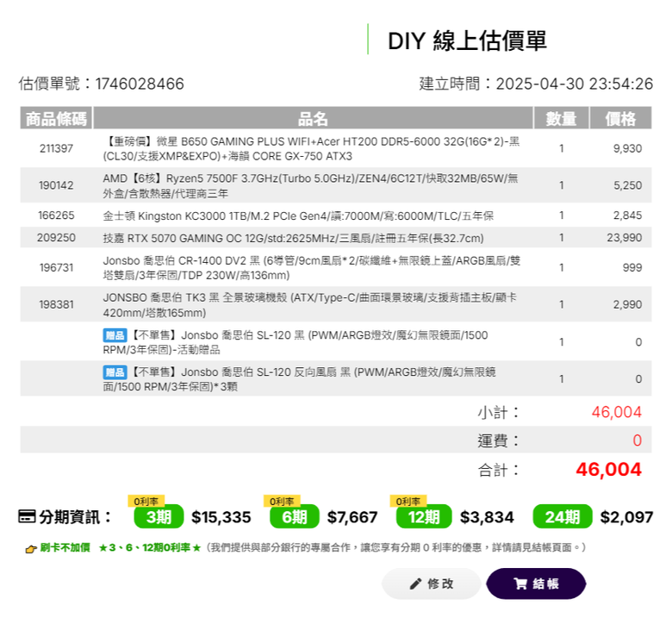This screenshot has width=672, height=618.
Task: Click the 結帳 checkout button
Action: pyautogui.click(x=536, y=584)
